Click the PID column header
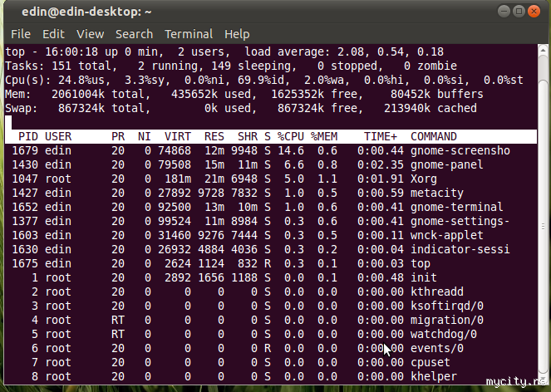 (27, 137)
